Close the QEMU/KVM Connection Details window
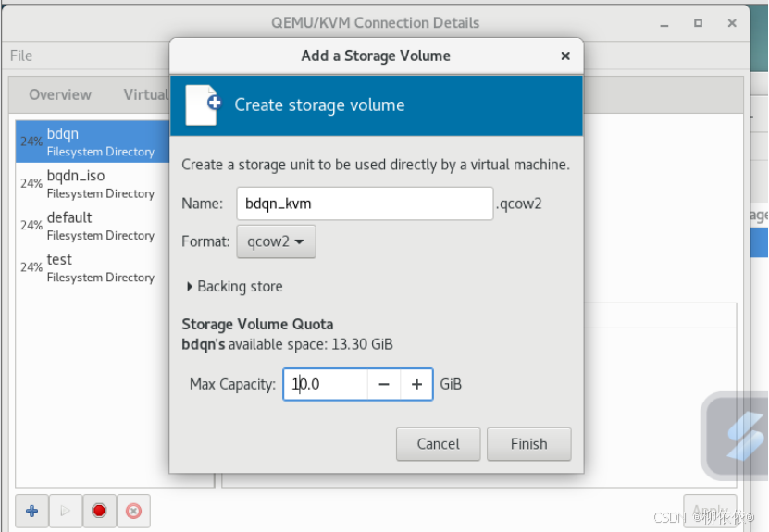Screen dimensions: 769x532 click(732, 23)
